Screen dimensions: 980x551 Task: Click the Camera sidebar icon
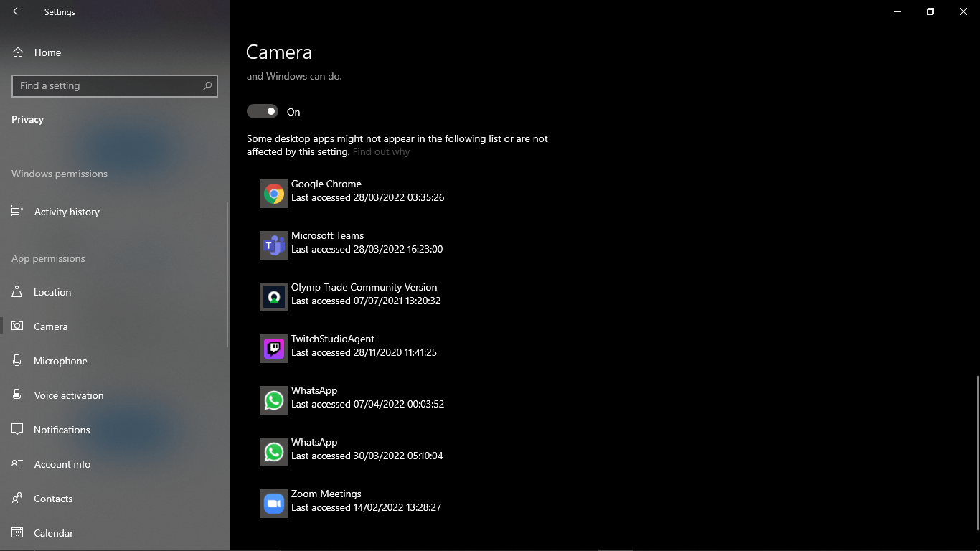point(17,326)
